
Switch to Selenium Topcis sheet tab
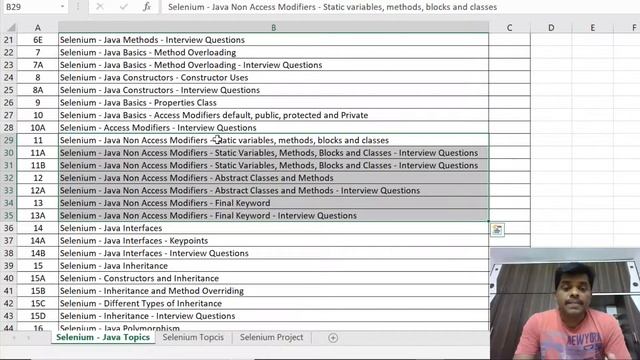[x=193, y=338]
